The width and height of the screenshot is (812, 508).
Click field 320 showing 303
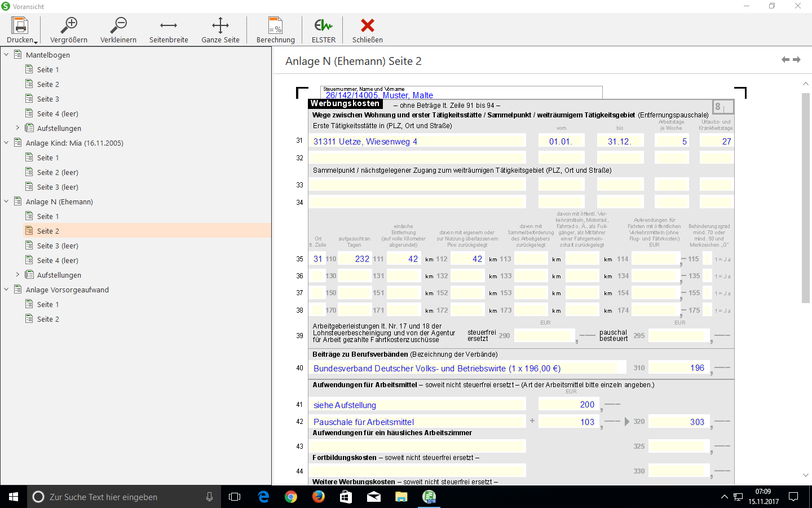coord(679,422)
